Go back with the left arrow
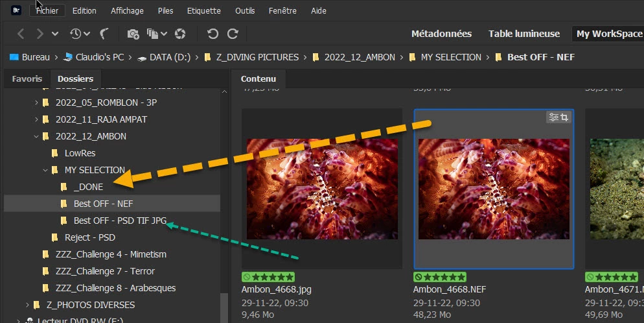 tap(21, 34)
